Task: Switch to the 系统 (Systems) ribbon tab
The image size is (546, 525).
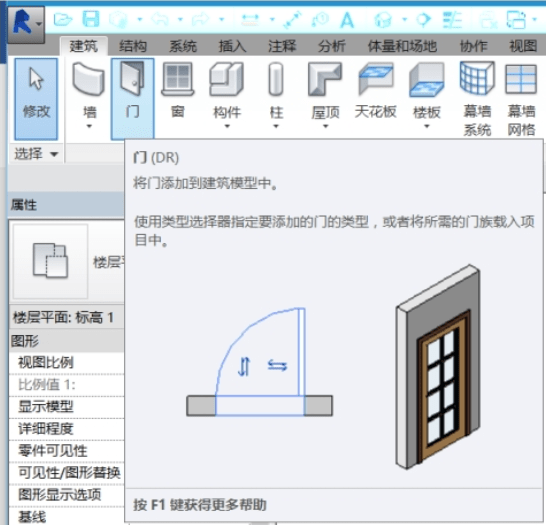Action: click(183, 46)
